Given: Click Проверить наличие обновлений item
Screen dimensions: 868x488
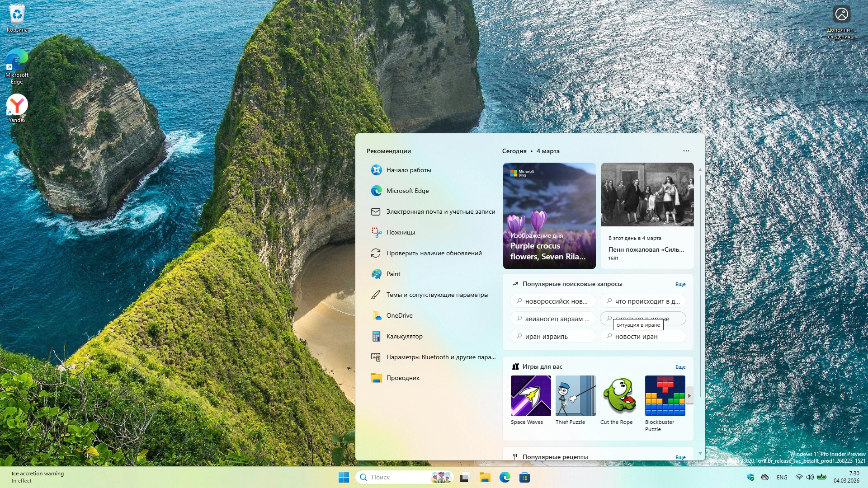Looking at the screenshot, I should tap(434, 253).
